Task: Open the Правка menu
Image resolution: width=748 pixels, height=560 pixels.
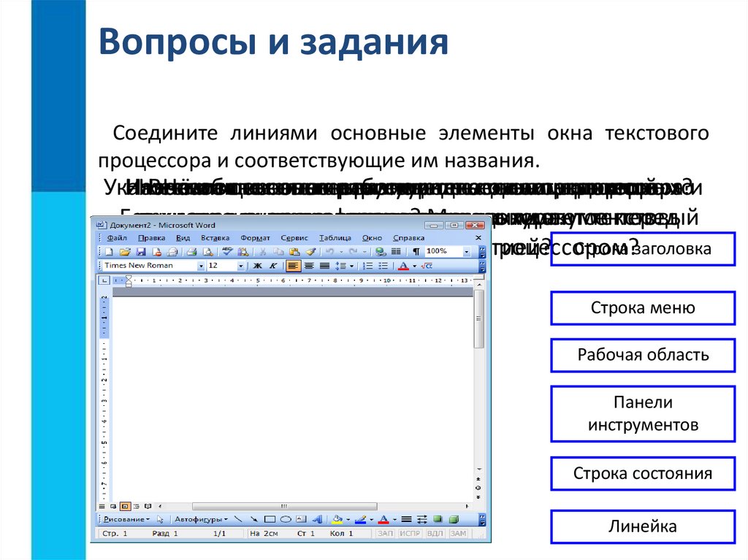Action: coord(151,237)
